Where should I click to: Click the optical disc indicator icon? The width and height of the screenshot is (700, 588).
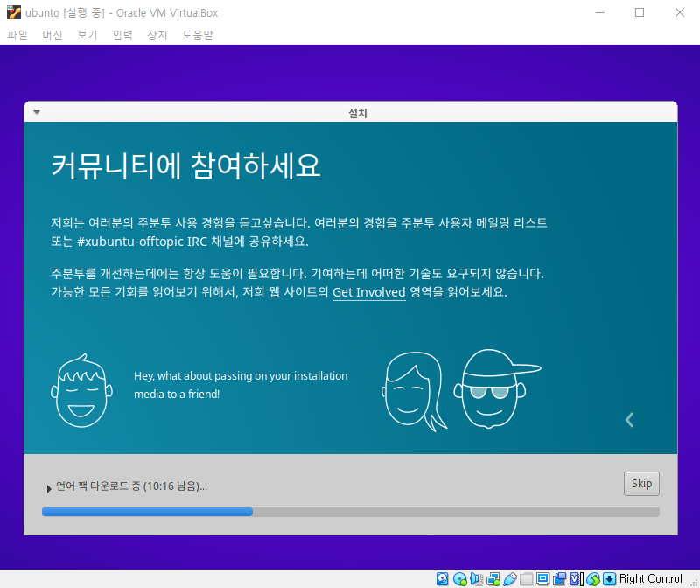tap(460, 579)
